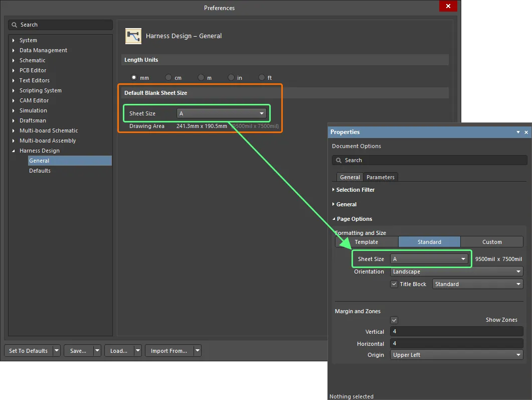Expand the Data Management tree node
Image resolution: width=532 pixels, height=400 pixels.
[14, 50]
